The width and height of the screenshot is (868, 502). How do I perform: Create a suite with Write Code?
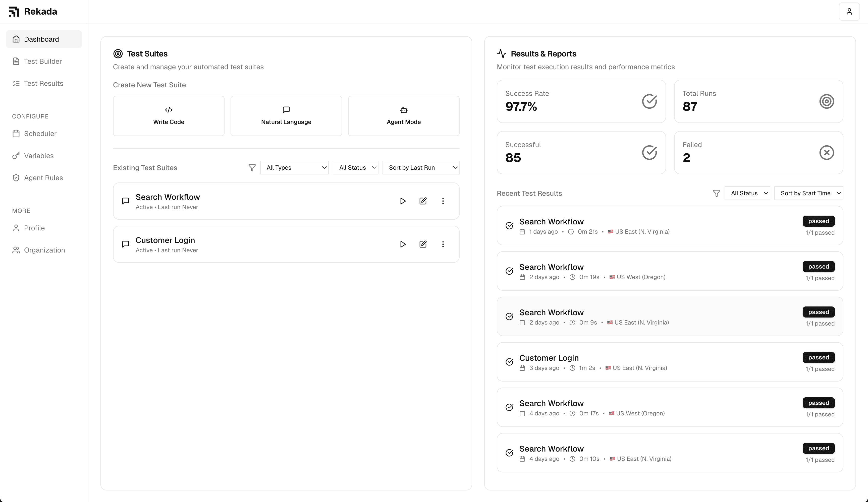point(169,116)
